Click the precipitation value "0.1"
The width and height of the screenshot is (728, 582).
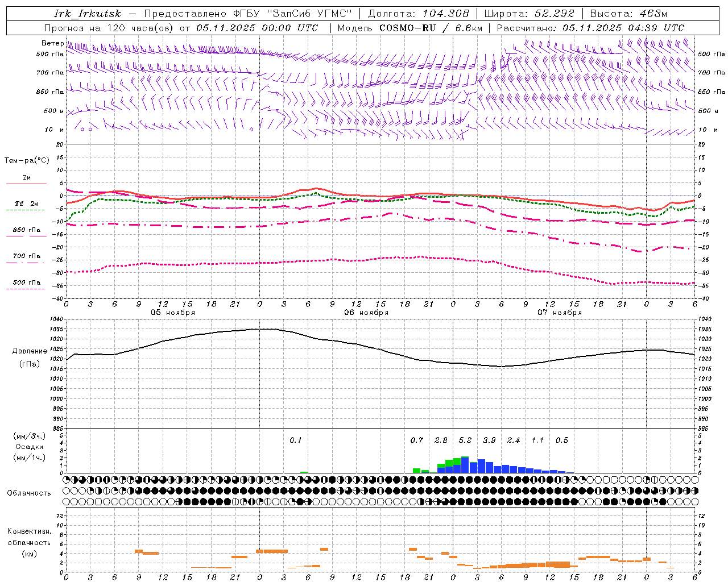coord(296,440)
